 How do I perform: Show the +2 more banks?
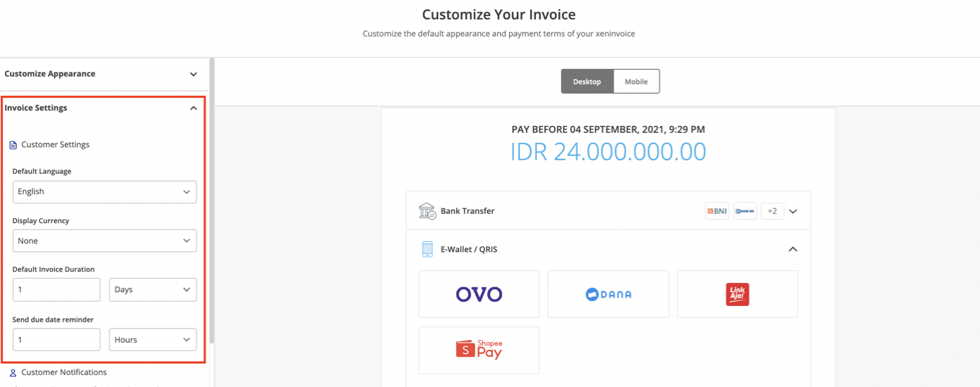[x=772, y=211]
